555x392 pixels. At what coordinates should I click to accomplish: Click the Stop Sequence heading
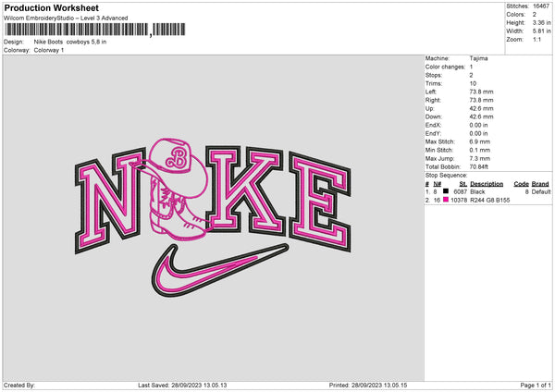(447, 176)
